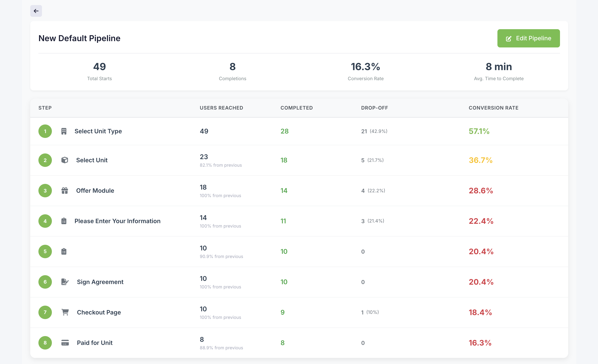Click the back arrow button
Image resolution: width=598 pixels, height=364 pixels.
(x=36, y=11)
